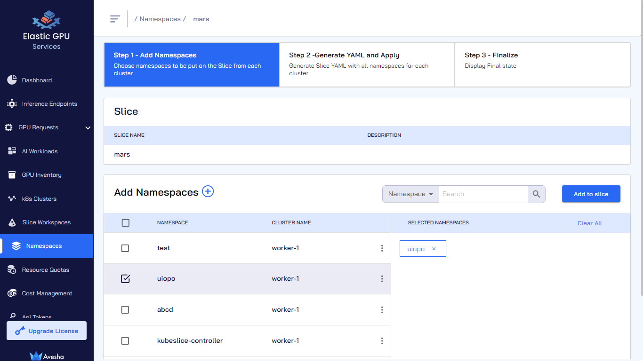The height and width of the screenshot is (364, 643).
Task: Click the Avesha logo at sidebar bottom
Action: coord(47,356)
